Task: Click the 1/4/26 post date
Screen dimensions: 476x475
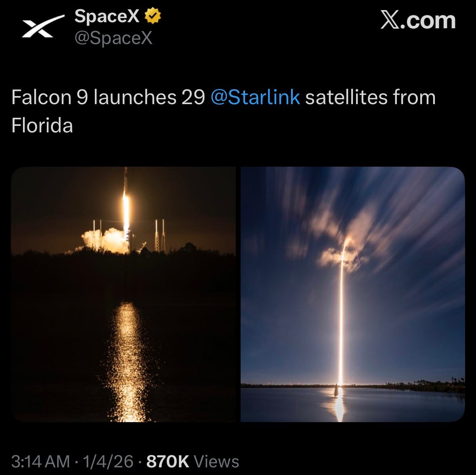Action: point(108,461)
